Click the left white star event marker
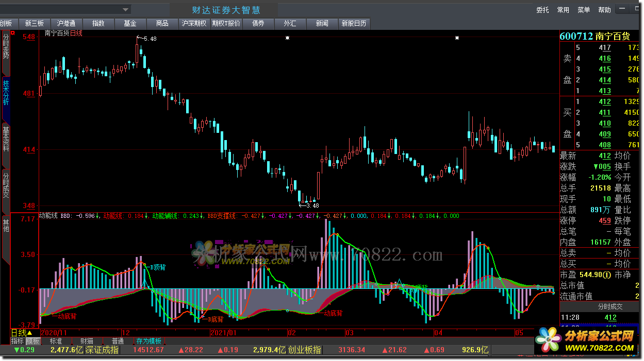644x361 pixels. 287,38
